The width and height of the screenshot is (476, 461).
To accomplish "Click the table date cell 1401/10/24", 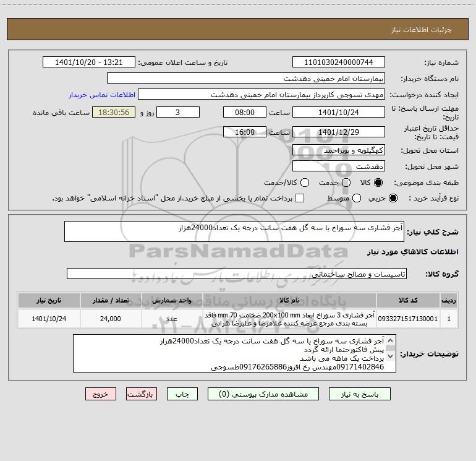I will point(49,319).
